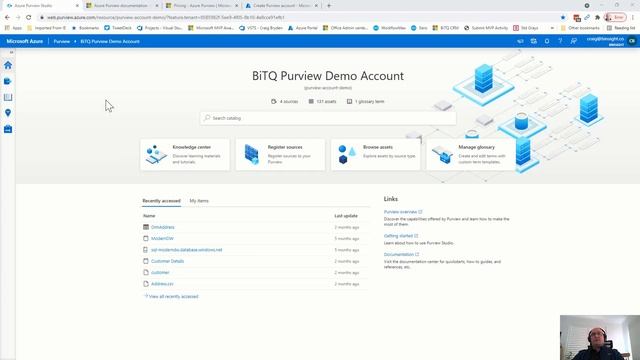Screen dimensions: 640x360
Task: Open the help question mark icon
Action: (x=560, y=41)
